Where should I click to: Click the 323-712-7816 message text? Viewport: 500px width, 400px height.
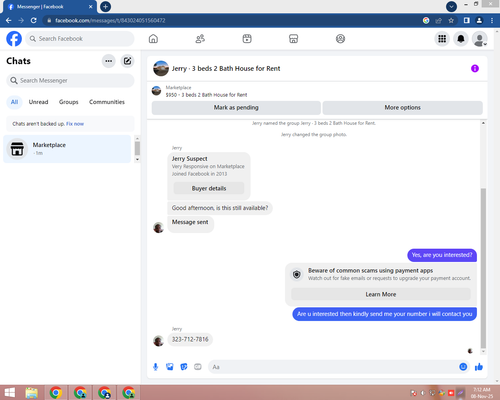[x=190, y=339]
